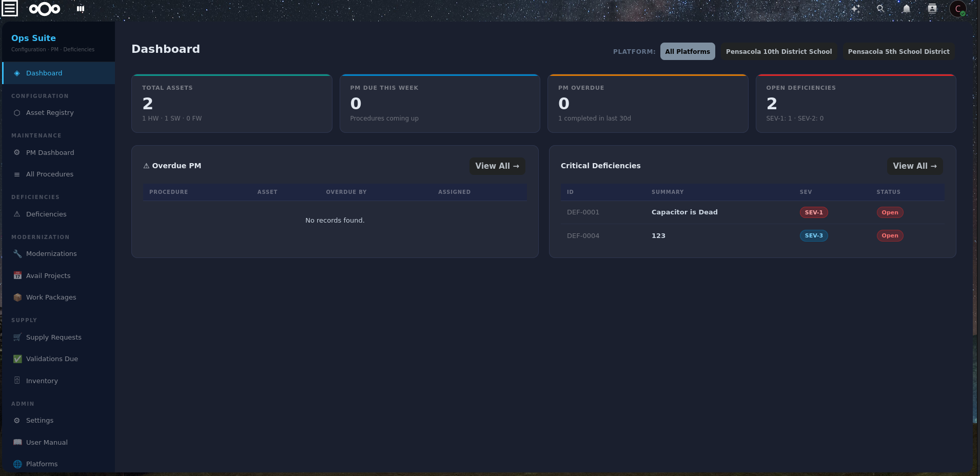Click the Status column header
This screenshot has height=476, width=980.
(888, 192)
